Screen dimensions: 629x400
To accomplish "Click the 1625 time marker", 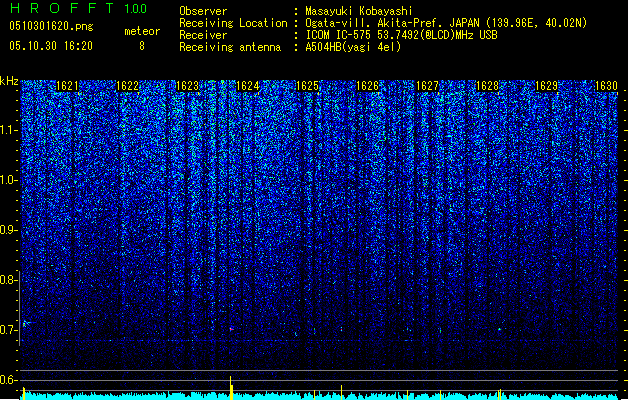I will click(307, 86).
